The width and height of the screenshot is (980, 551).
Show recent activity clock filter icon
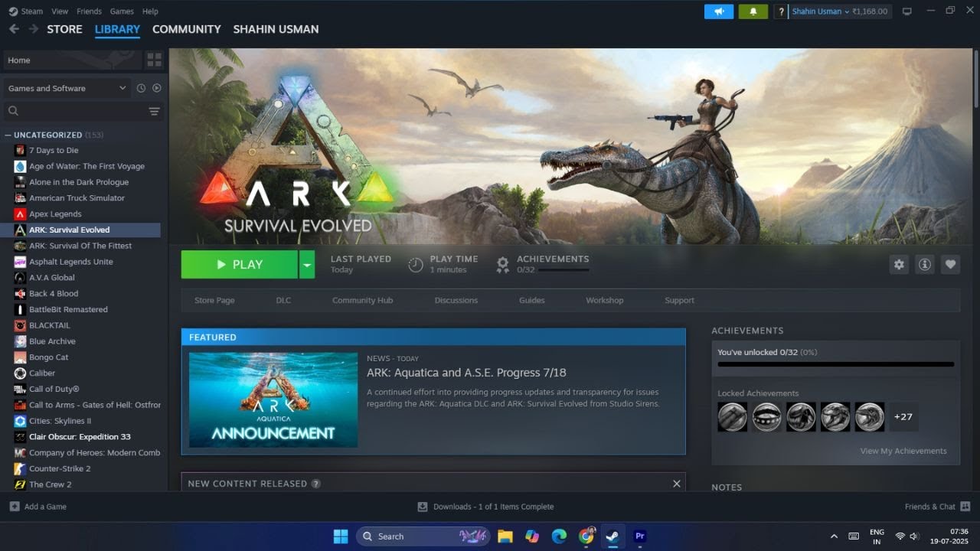pos(141,88)
